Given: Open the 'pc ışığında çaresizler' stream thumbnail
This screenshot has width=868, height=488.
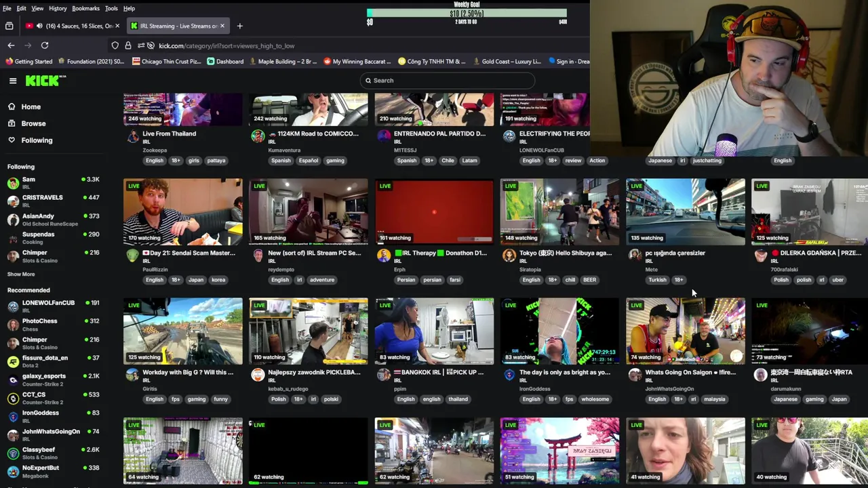Looking at the screenshot, I should click(x=686, y=211).
